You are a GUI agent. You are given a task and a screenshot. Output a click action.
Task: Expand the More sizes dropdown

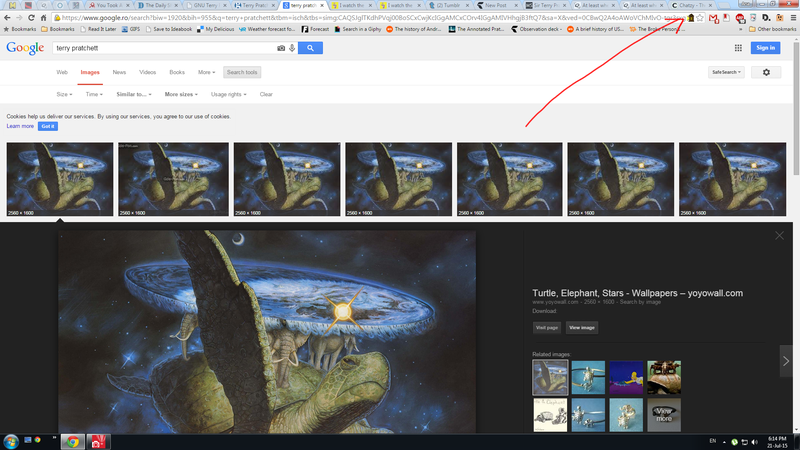[181, 94]
